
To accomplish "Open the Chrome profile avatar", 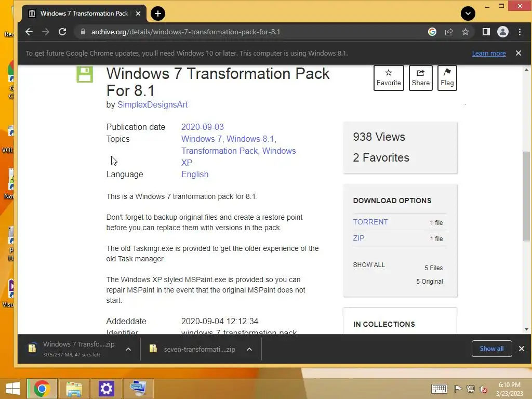I will point(502,32).
